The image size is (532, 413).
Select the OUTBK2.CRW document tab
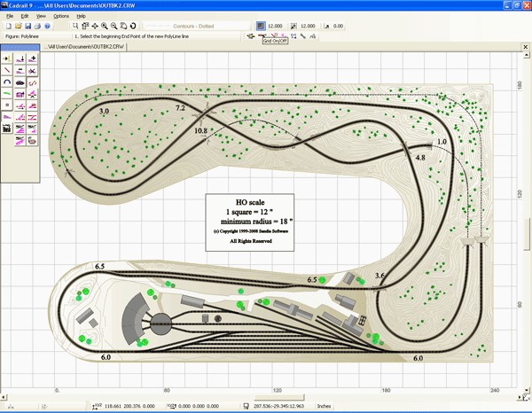[x=83, y=47]
